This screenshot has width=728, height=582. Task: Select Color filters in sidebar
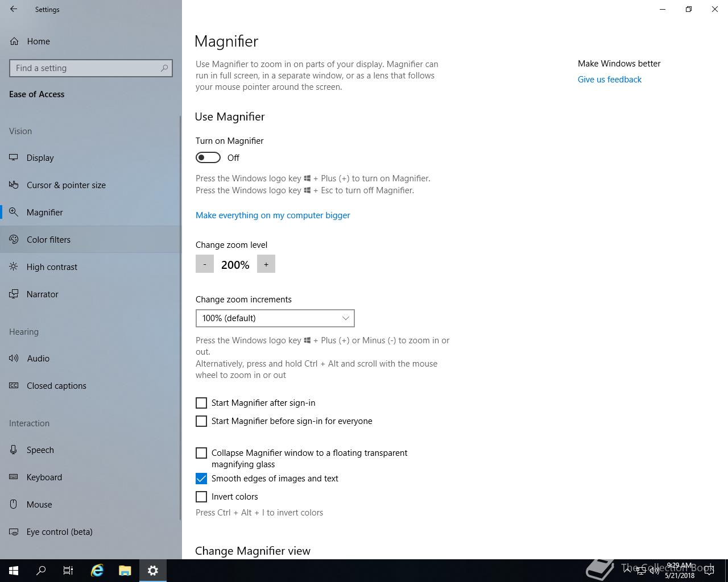91,239
